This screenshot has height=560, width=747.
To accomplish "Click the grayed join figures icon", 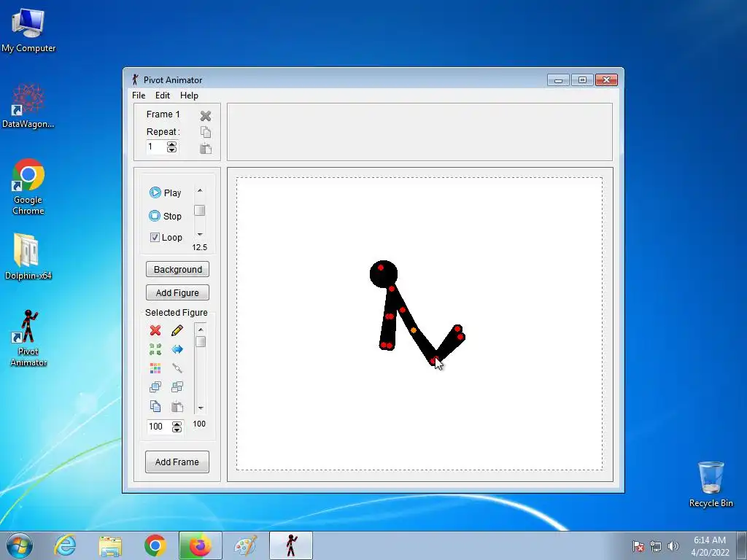I will click(x=177, y=368).
